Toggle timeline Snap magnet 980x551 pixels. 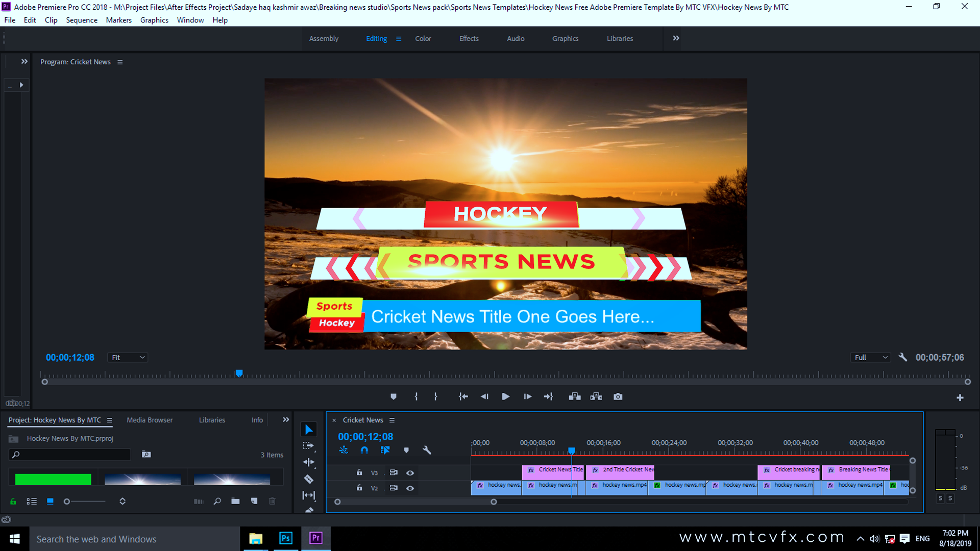tap(364, 450)
